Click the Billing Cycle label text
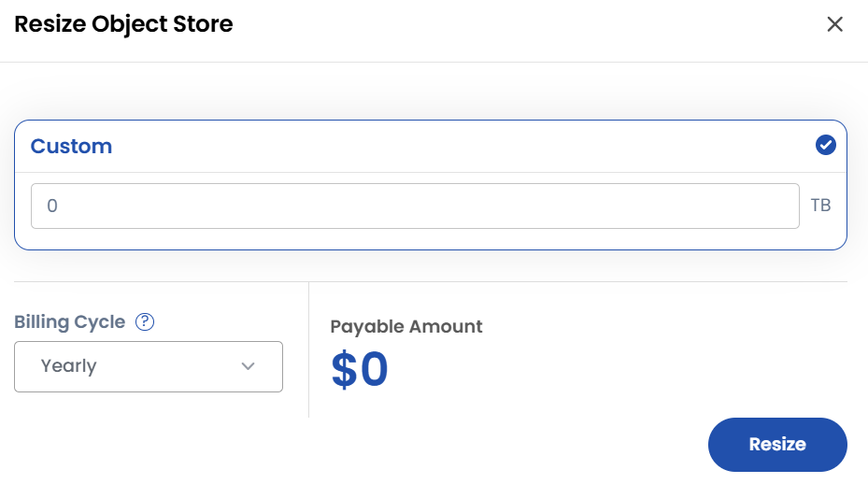The image size is (868, 498). [69, 322]
